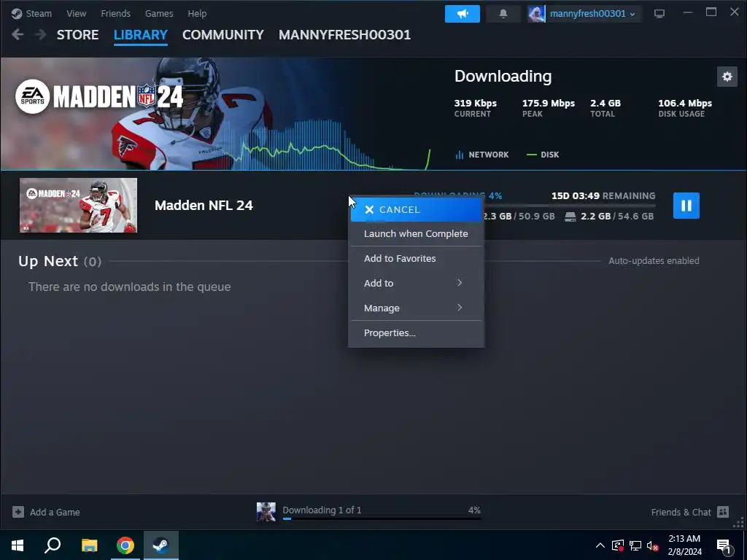Image resolution: width=747 pixels, height=560 pixels.
Task: Expand the mannyfresh00301 account dropdown
Action: pyautogui.click(x=632, y=15)
